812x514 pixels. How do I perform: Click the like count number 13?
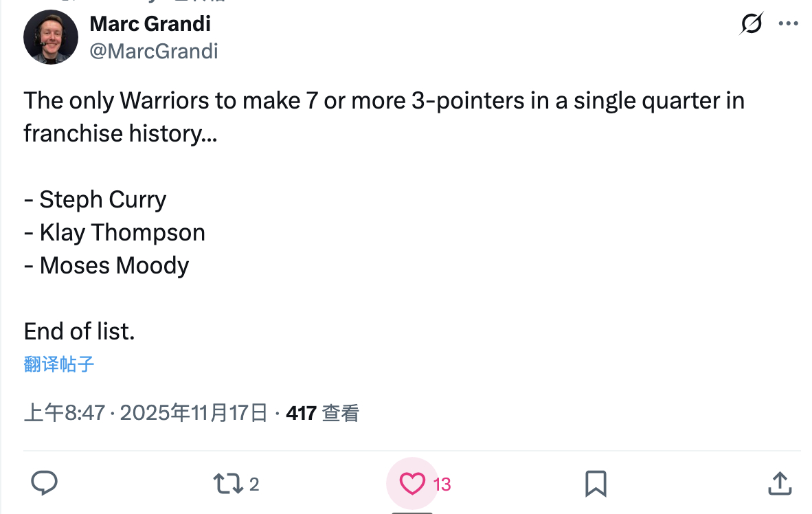pos(442,485)
